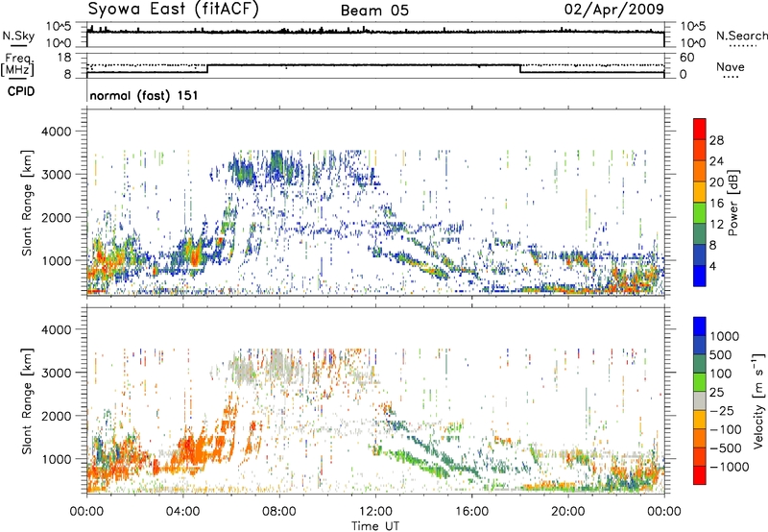Click the sky noise trace in top panel

click(375, 32)
